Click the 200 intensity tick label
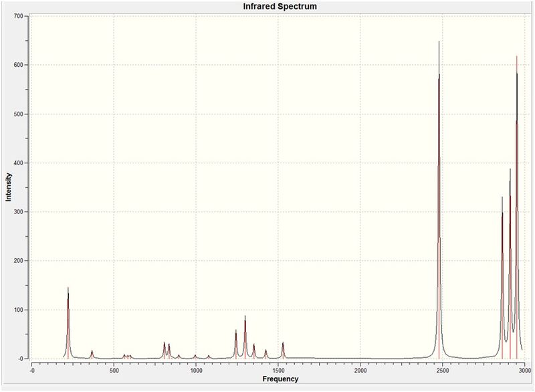 point(19,260)
